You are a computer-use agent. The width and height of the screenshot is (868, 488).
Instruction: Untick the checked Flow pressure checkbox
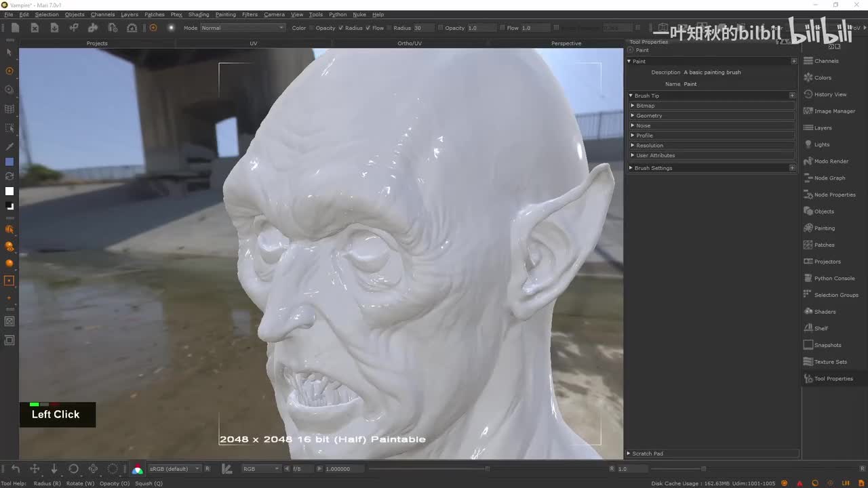coord(368,28)
